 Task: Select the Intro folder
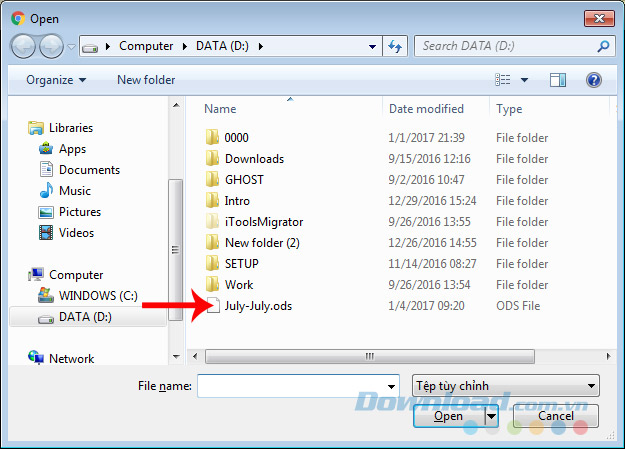point(237,201)
